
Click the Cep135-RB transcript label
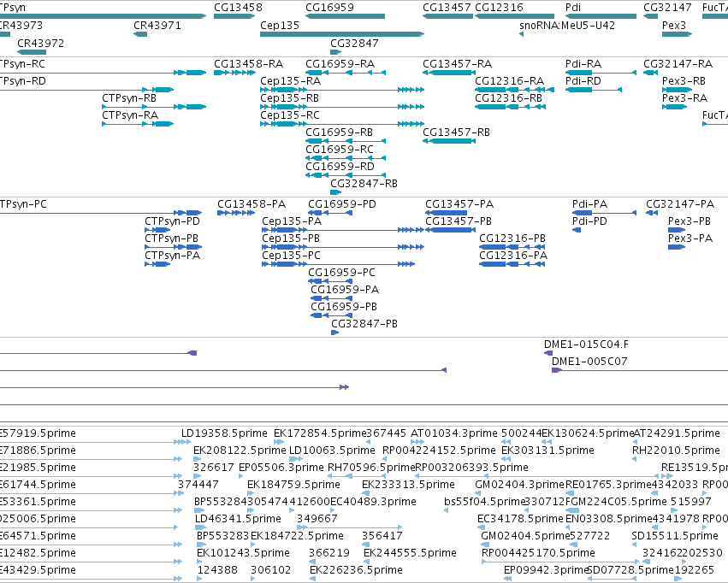click(289, 98)
